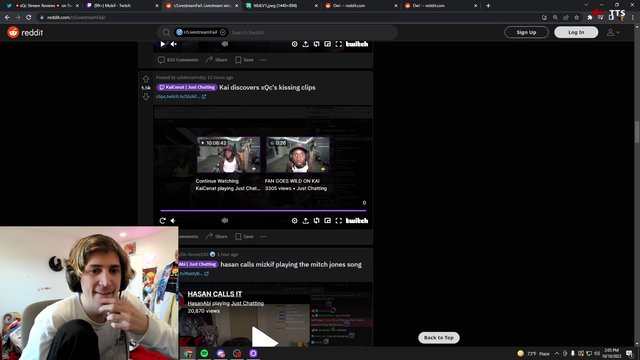Open the clips.twitch.tv link under the Kai post
The height and width of the screenshot is (360, 640).
[181, 97]
